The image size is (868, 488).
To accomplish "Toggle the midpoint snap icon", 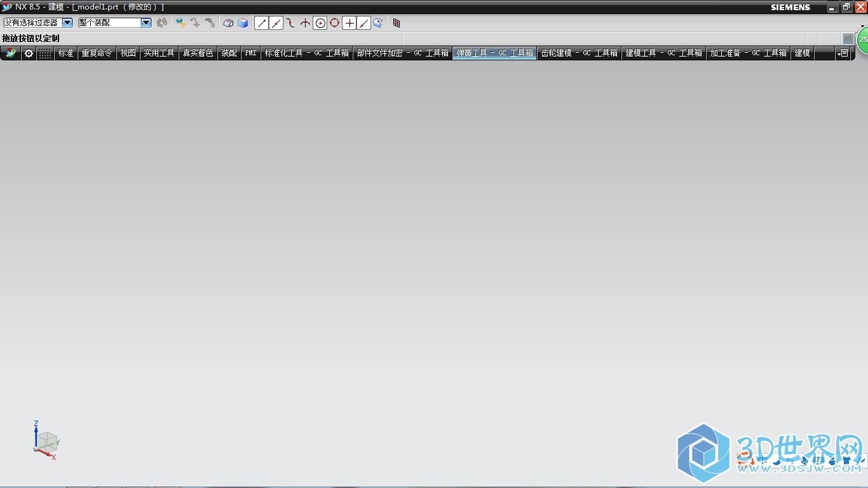I will (276, 24).
